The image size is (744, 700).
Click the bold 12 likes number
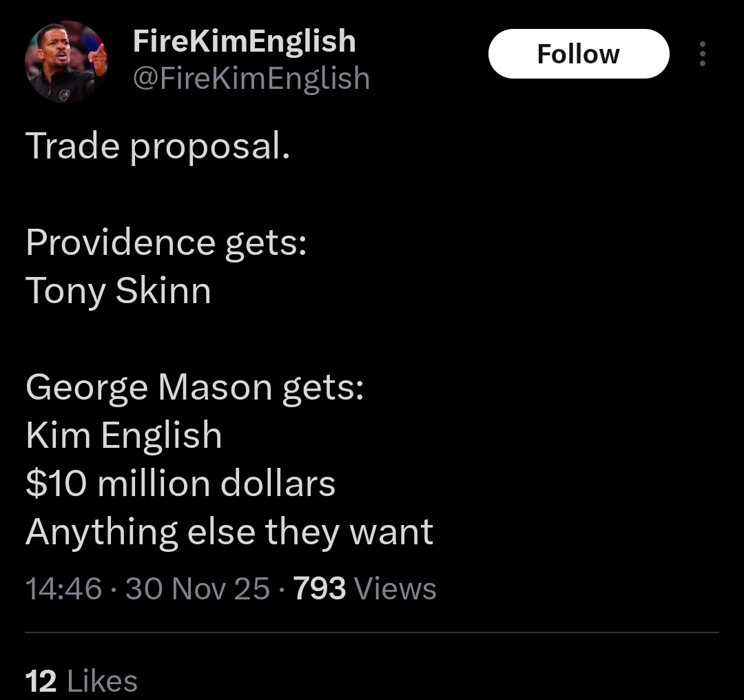coord(41,681)
